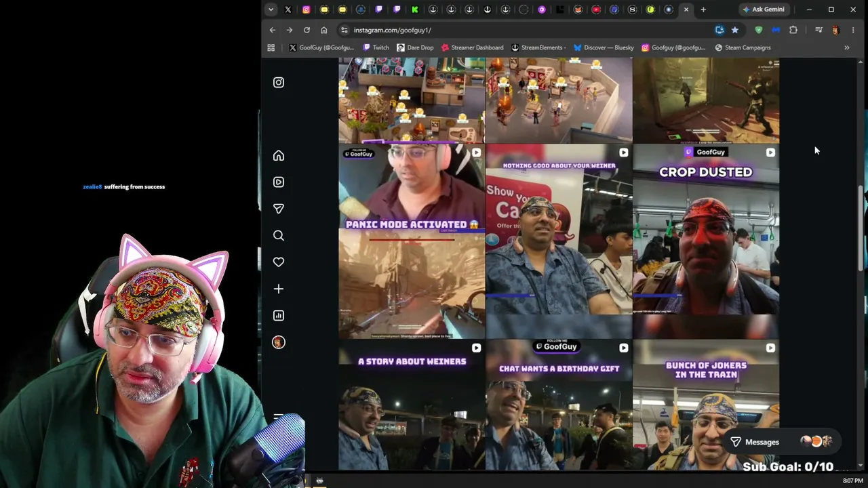Open direct messages paper-plane icon in sidebar
Viewport: 868px width, 488px height.
click(x=279, y=209)
